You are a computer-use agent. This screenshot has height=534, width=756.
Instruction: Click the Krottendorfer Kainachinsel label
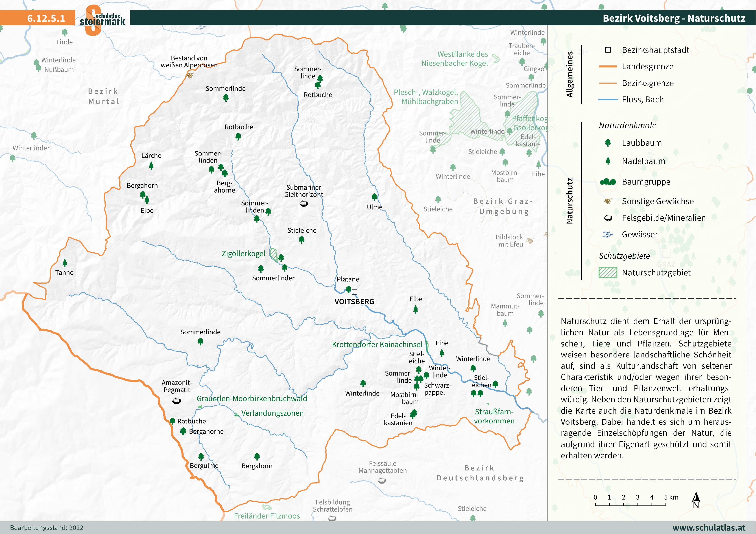click(x=377, y=345)
